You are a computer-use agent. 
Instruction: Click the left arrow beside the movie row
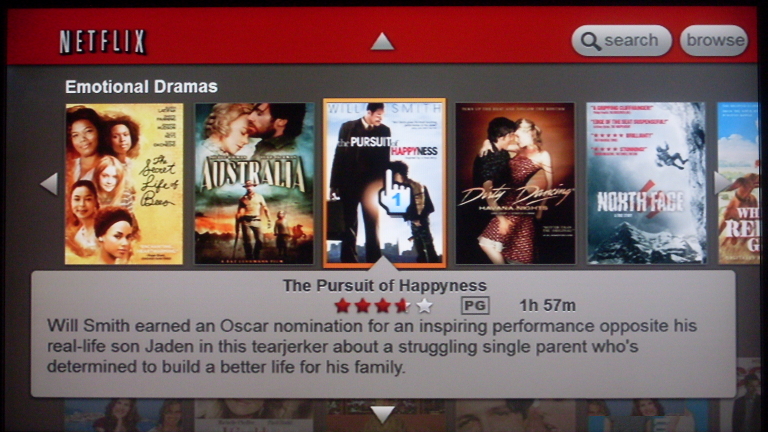[49, 184]
